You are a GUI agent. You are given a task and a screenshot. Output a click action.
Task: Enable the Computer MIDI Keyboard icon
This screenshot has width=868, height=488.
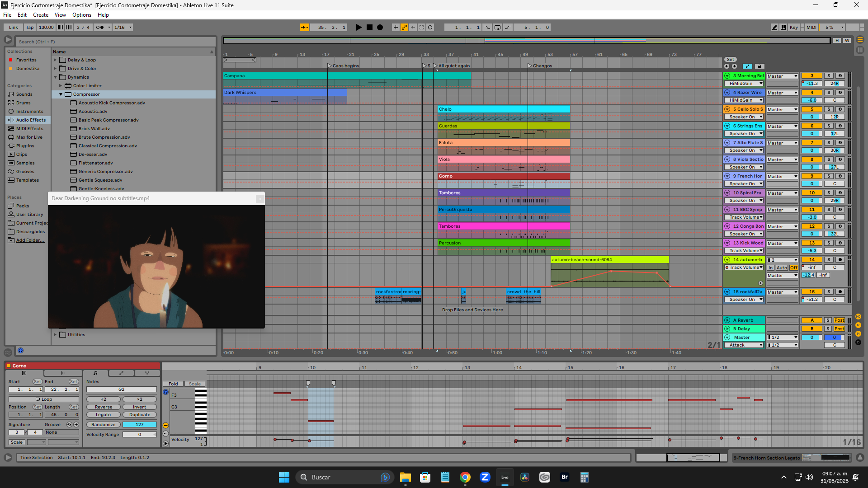tap(783, 28)
